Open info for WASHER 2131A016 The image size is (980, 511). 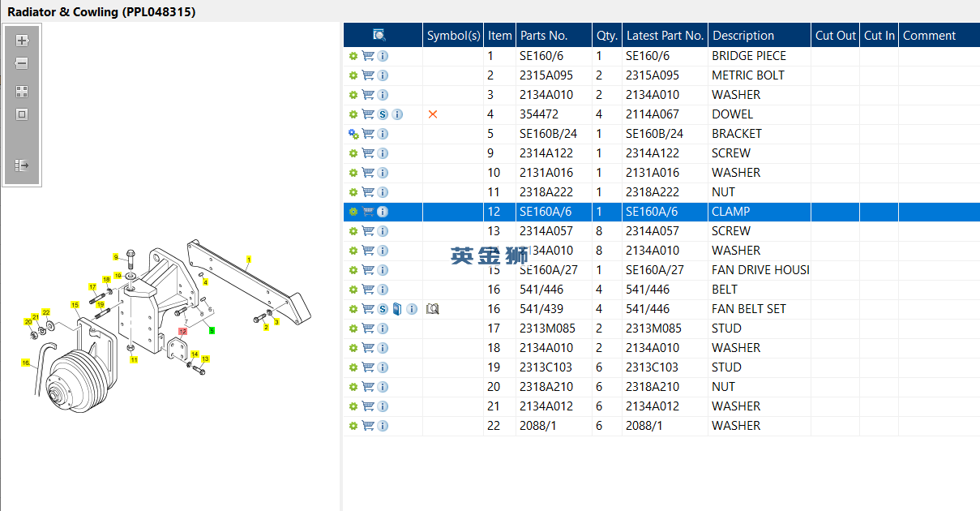click(383, 173)
